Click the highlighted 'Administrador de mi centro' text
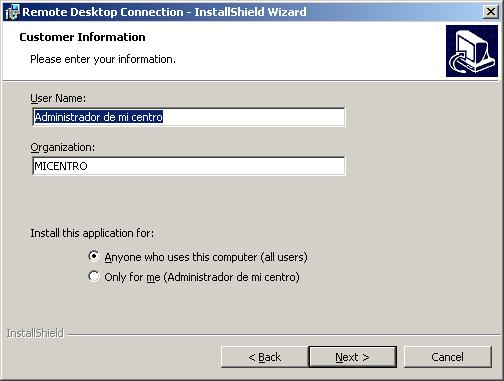Screen dimensions: 504x381 pyautogui.click(x=99, y=117)
